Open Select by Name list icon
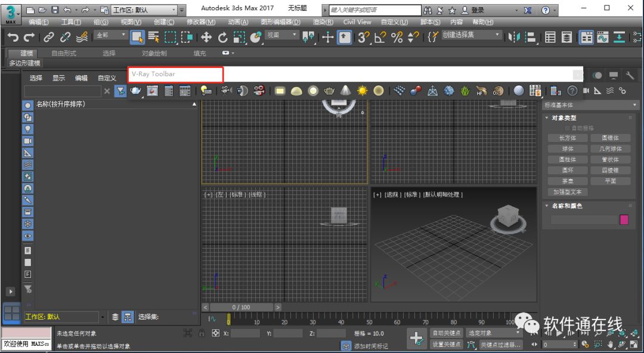This screenshot has height=353, width=644. click(x=154, y=38)
